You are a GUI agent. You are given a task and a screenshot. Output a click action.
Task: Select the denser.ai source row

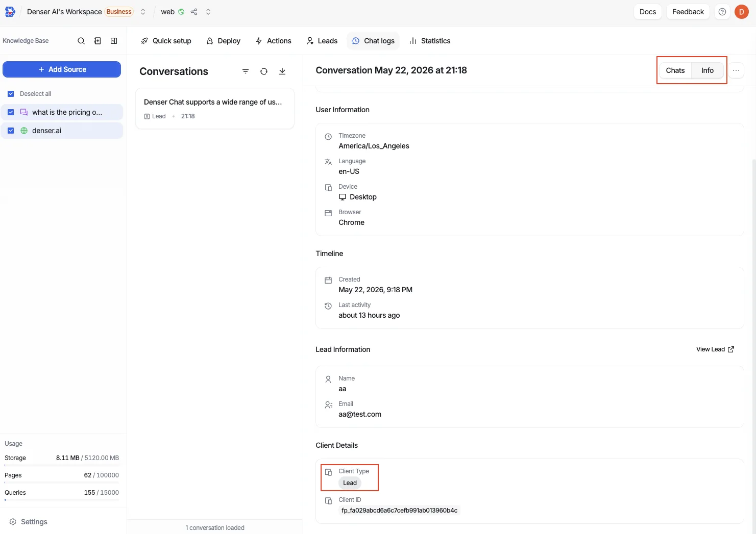tap(62, 131)
